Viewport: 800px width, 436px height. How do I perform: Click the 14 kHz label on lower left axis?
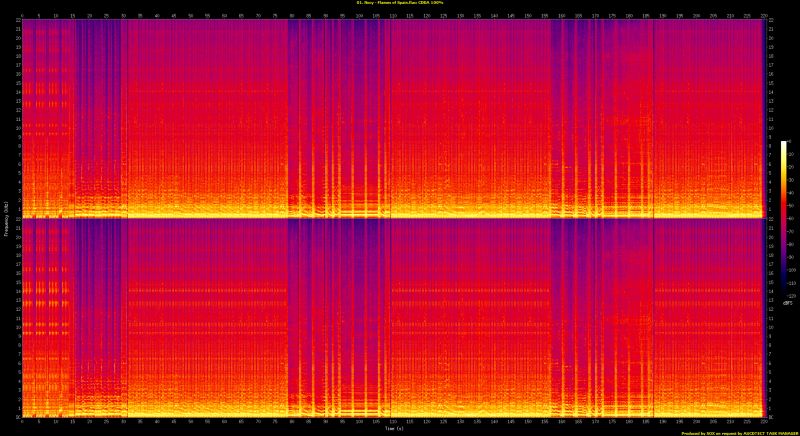(x=17, y=291)
